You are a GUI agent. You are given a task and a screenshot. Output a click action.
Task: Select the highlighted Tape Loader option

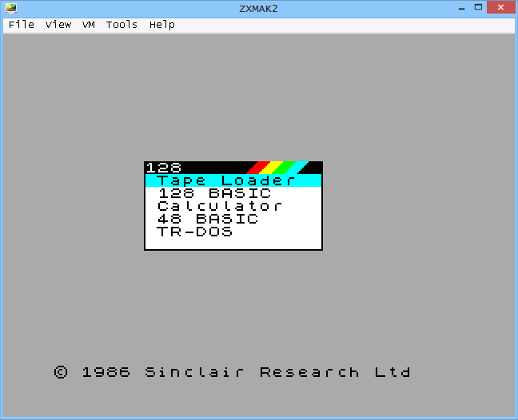tap(226, 180)
